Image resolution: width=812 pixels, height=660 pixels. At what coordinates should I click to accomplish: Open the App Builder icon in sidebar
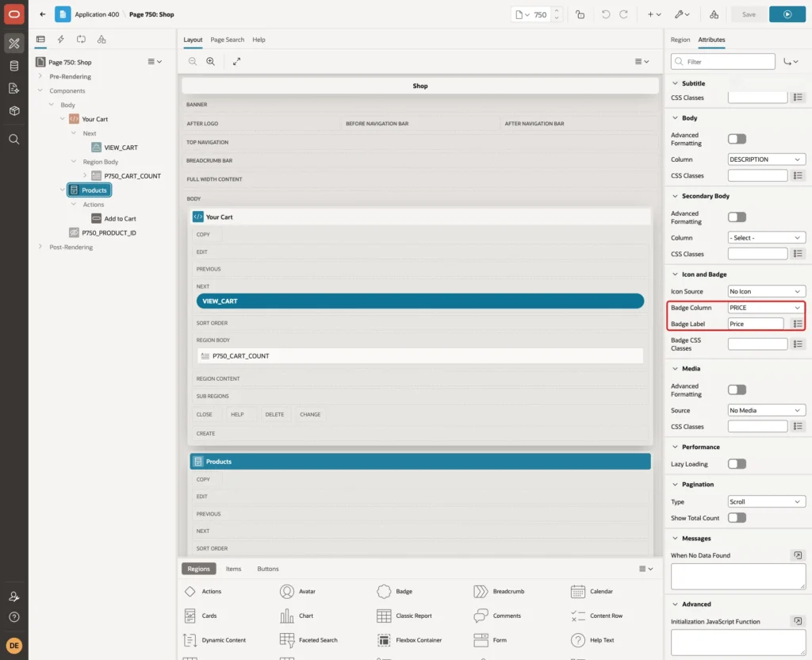(14, 44)
